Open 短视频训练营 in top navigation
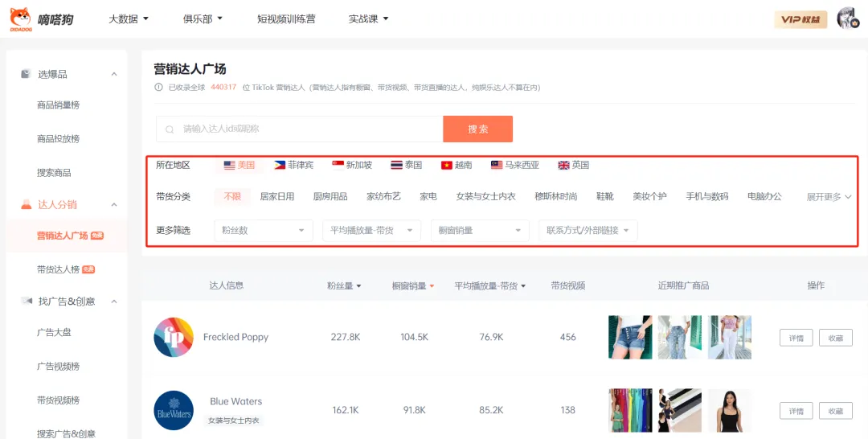Image resolution: width=868 pixels, height=439 pixels. tap(286, 18)
